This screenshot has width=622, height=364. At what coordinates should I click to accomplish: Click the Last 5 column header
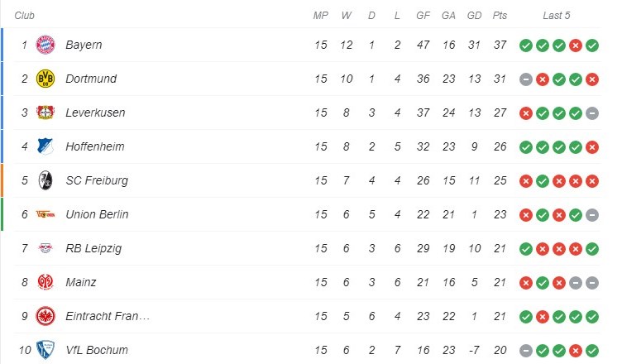coord(557,16)
